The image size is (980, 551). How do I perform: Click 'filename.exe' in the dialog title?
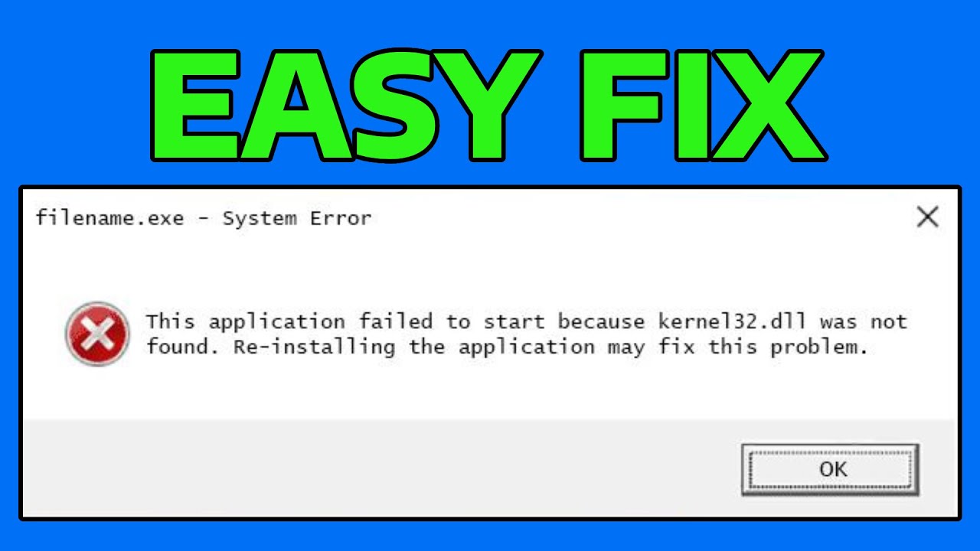(x=109, y=218)
